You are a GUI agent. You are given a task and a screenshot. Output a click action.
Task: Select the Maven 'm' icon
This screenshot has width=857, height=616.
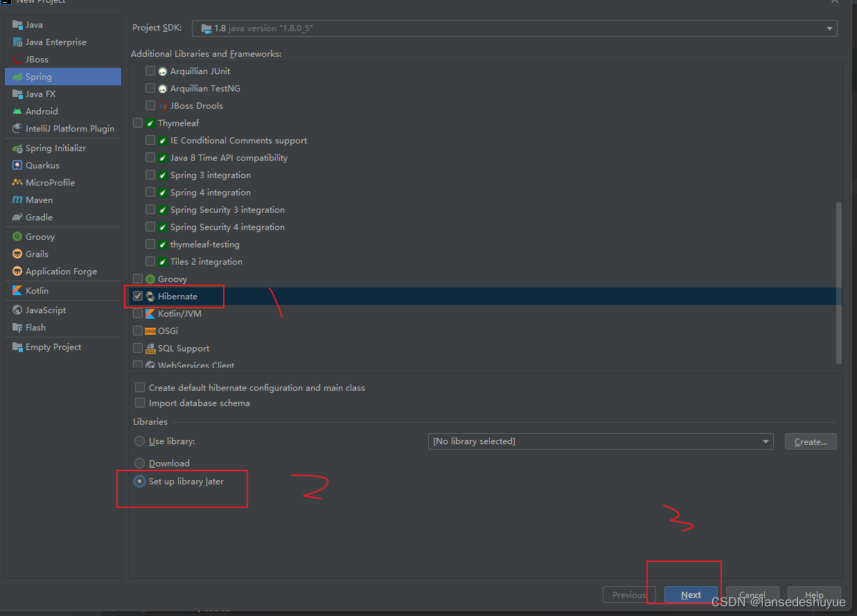coord(17,200)
